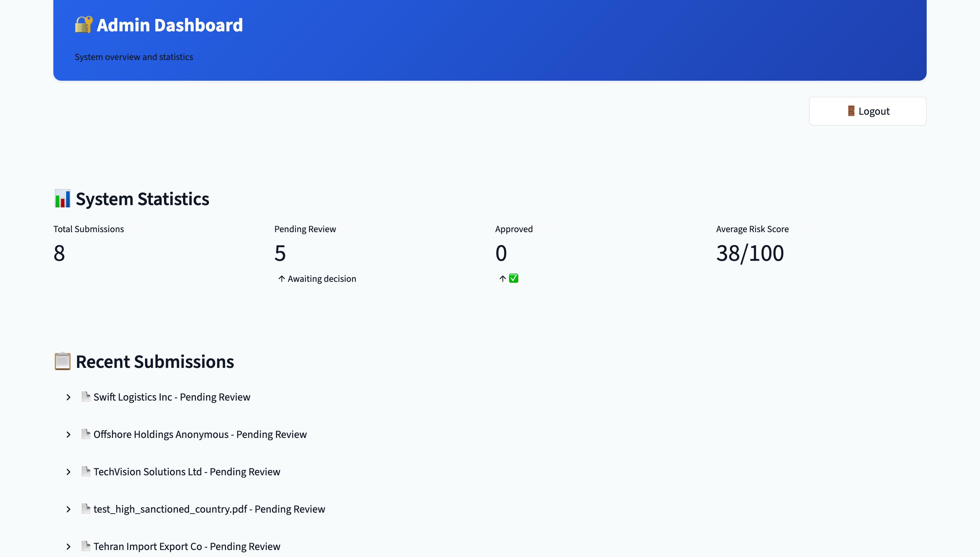Click the Awaiting decision indicator
Screen dimensions: 980x557
pos(321,279)
